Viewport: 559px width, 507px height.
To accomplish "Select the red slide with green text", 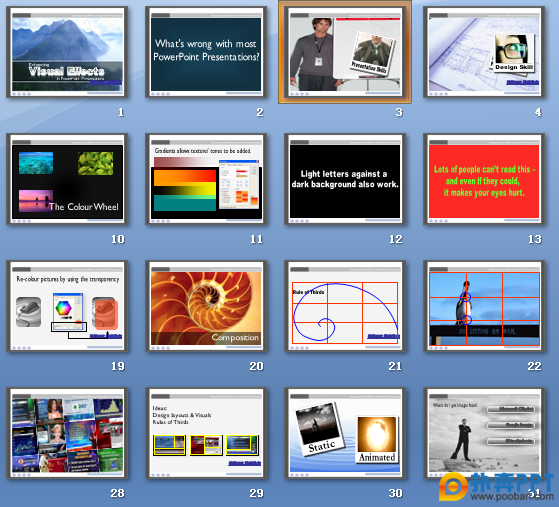I will 484,179.
